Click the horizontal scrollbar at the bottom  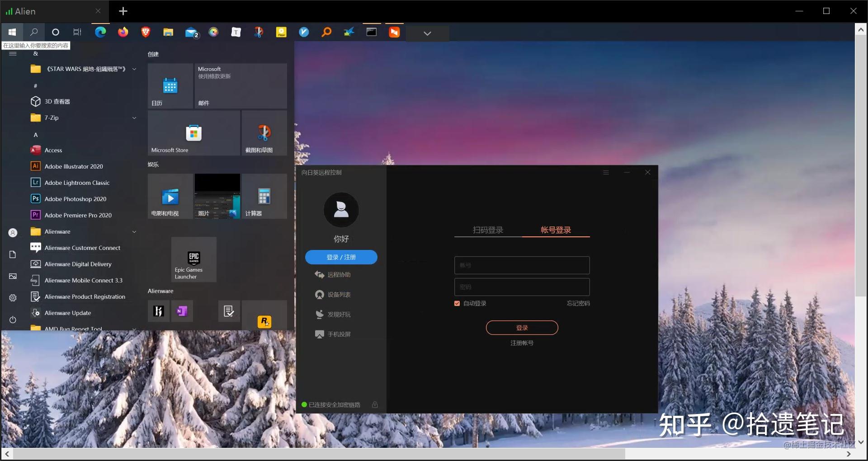click(x=316, y=454)
